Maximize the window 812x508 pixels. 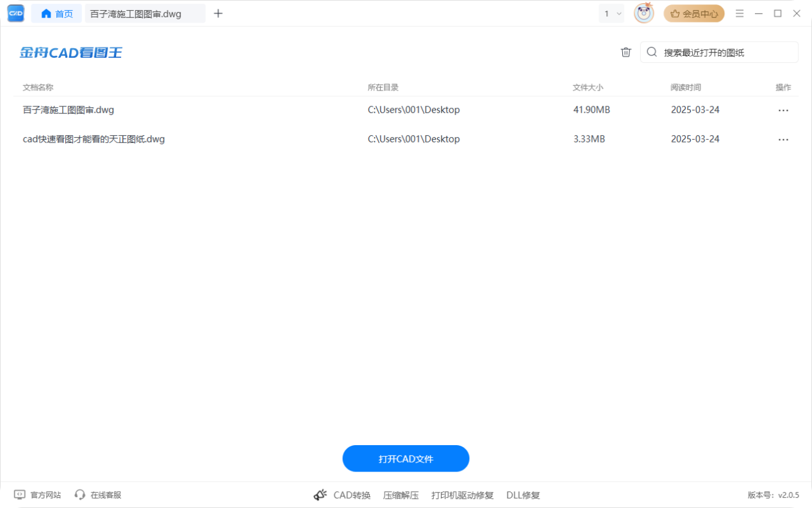777,13
